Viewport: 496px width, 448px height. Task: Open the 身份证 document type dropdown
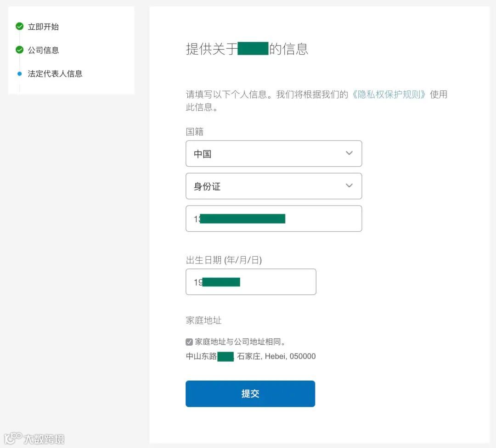[274, 186]
